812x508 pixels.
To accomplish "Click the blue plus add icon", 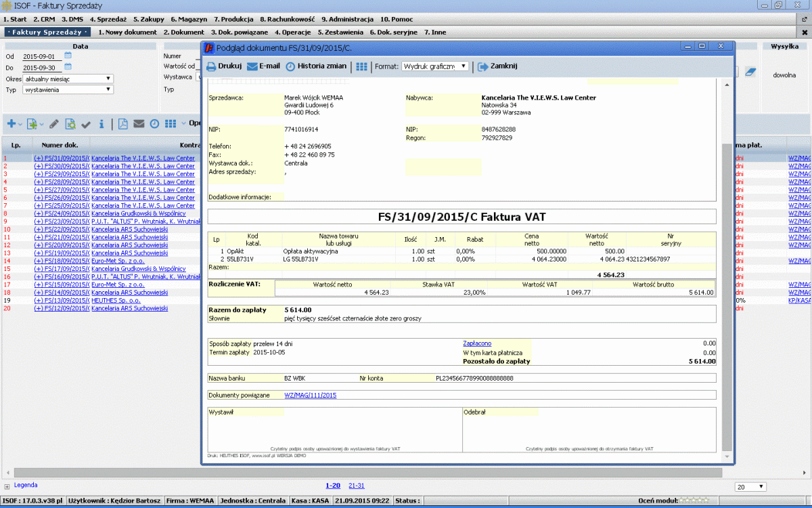I will pos(11,124).
